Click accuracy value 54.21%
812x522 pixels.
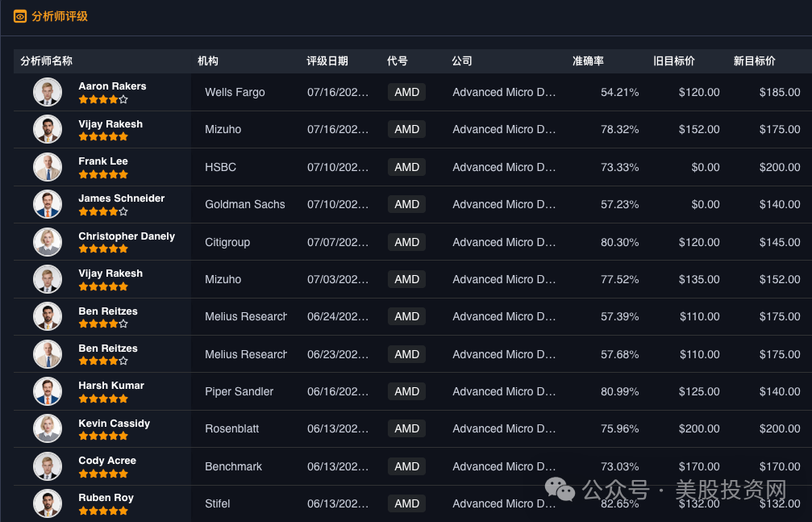coord(620,92)
